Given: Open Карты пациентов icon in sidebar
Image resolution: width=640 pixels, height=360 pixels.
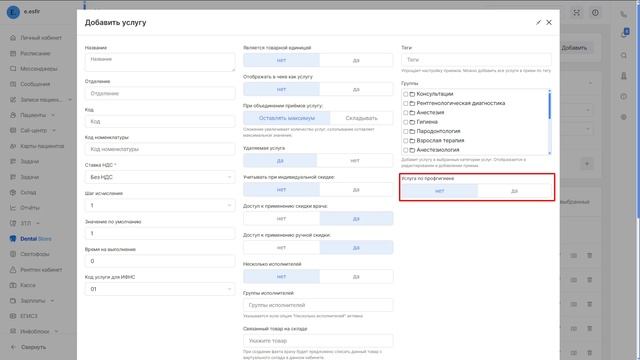Looking at the screenshot, I should click(13, 146).
